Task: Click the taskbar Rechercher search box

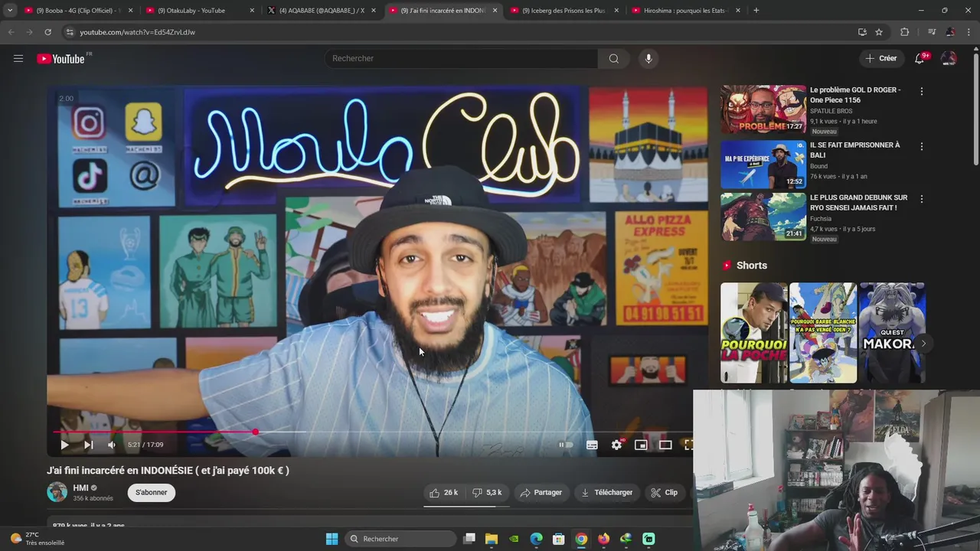Action: click(x=400, y=539)
